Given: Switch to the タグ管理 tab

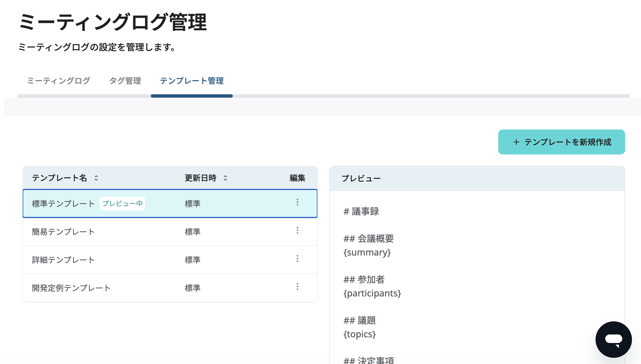Looking at the screenshot, I should click(126, 81).
